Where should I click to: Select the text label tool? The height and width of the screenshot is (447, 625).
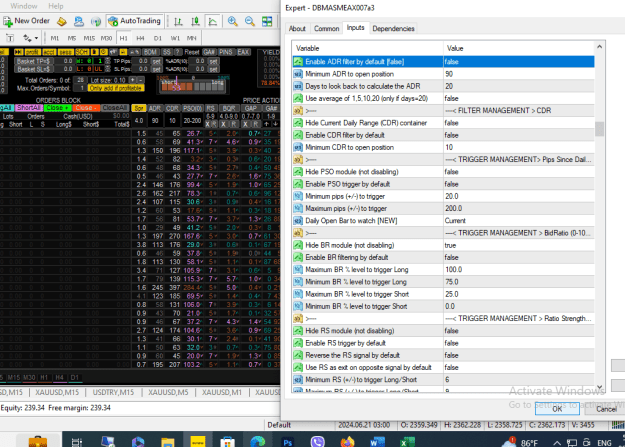pyautogui.click(x=10, y=38)
